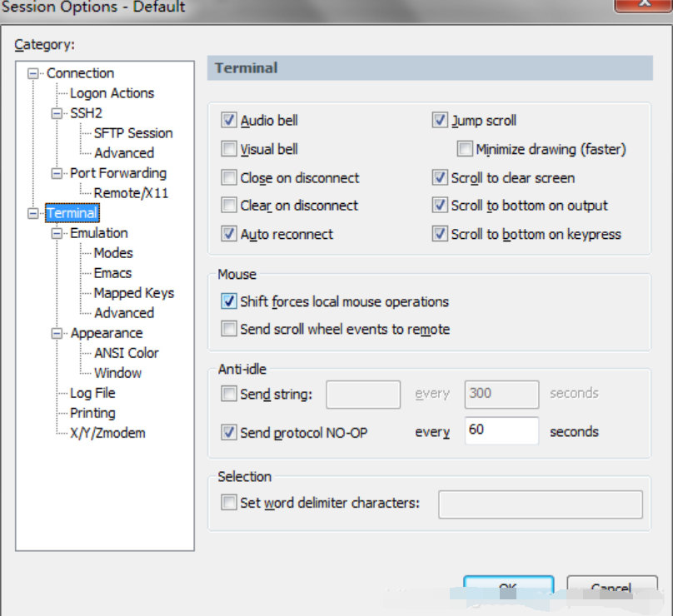Click the 300 seconds interval field
673x616 pixels.
coord(501,395)
